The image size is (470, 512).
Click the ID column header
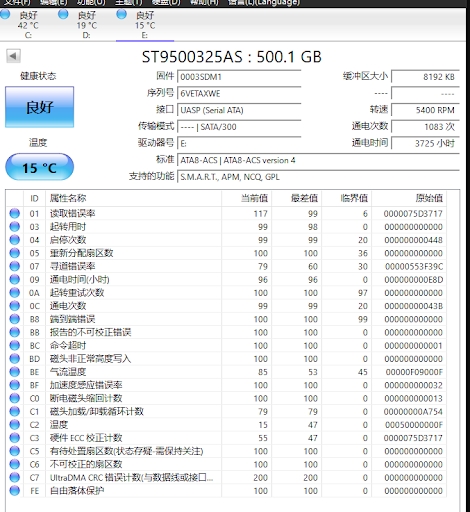pyautogui.click(x=34, y=199)
